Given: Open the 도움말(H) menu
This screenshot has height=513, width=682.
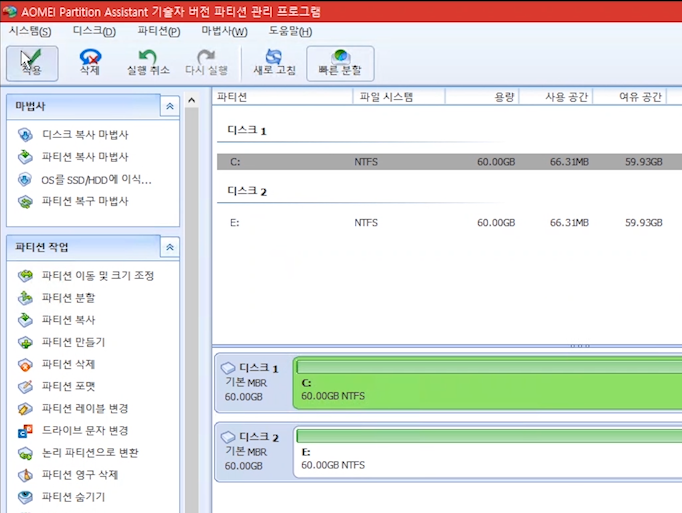Looking at the screenshot, I should 290,31.
